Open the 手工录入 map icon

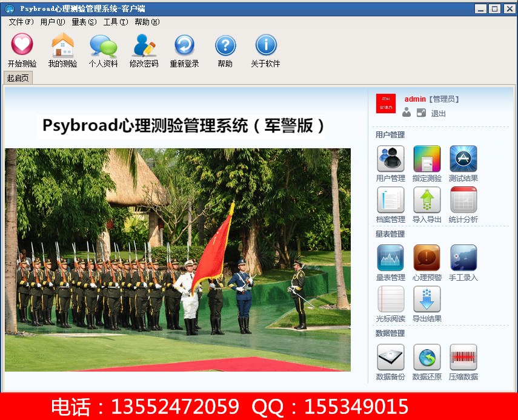(463, 258)
